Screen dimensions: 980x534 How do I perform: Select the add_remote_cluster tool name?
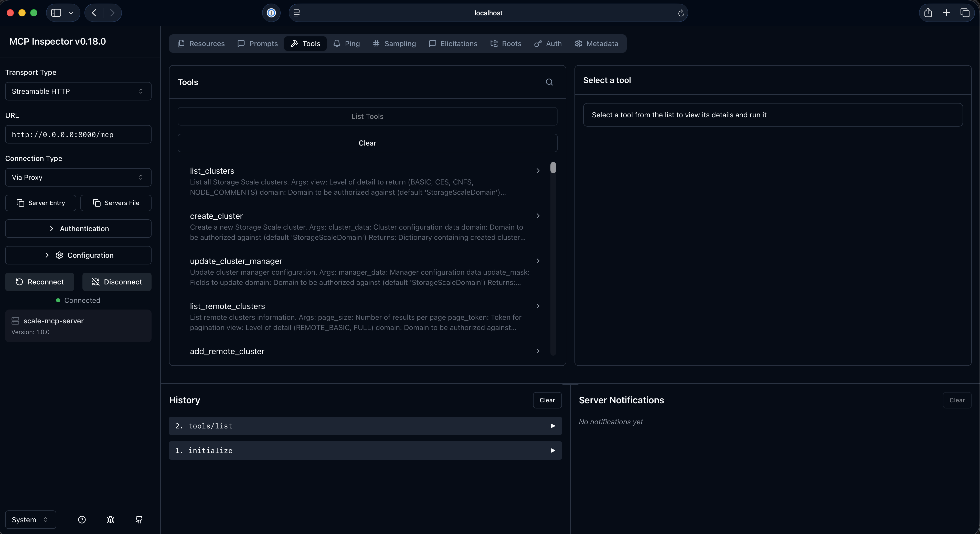pyautogui.click(x=227, y=351)
